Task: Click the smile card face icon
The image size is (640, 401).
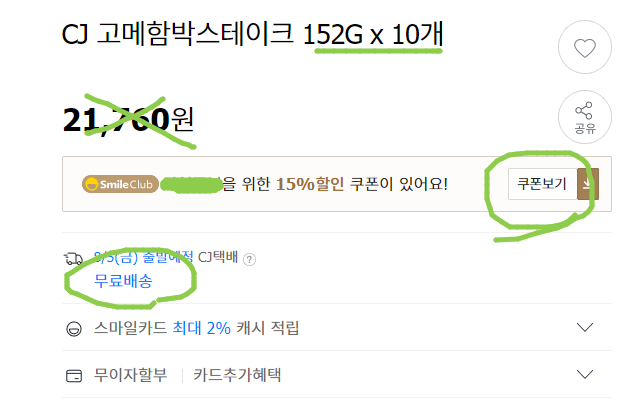Action: [74, 329]
